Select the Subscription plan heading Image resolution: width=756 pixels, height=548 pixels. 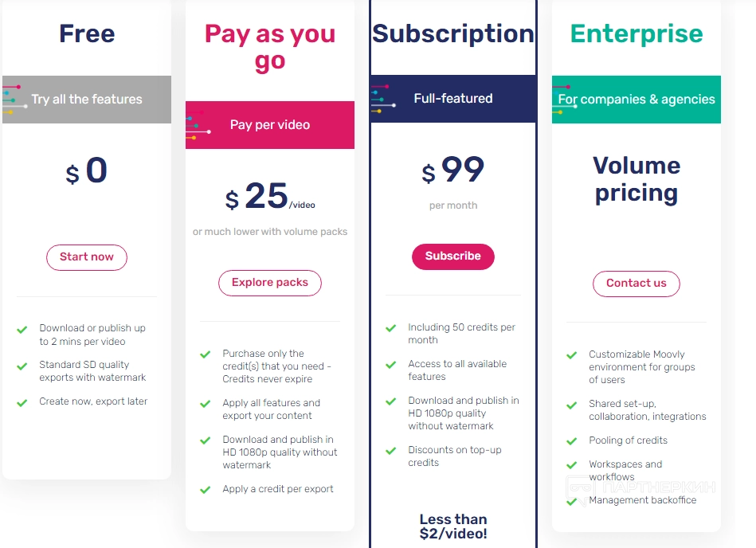tap(453, 34)
